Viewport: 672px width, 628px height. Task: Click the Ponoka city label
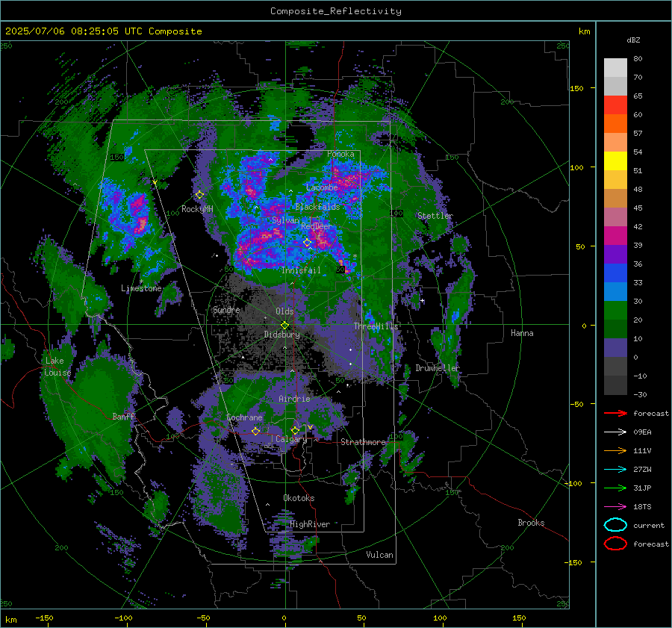pos(340,154)
